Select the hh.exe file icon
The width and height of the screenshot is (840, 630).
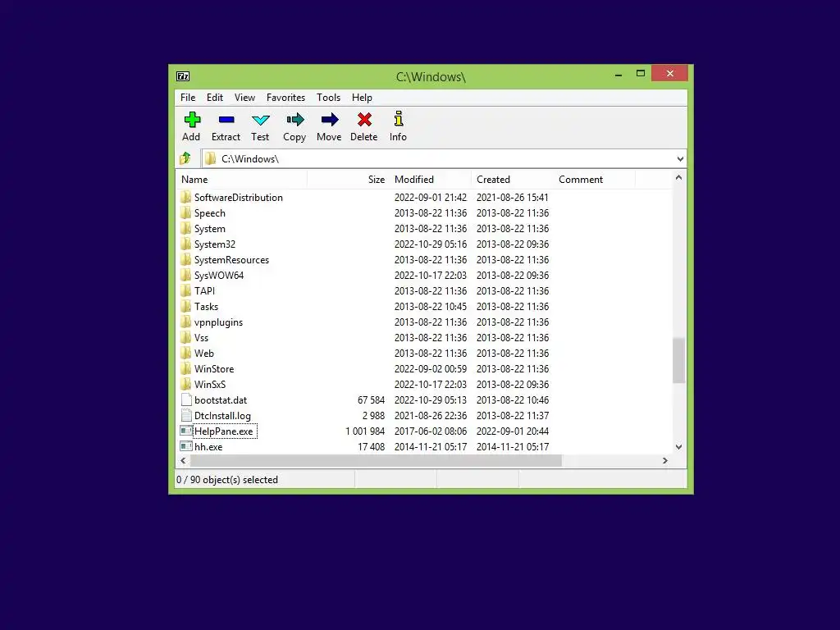point(186,446)
